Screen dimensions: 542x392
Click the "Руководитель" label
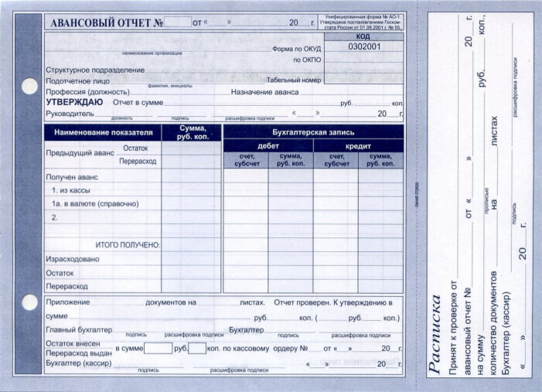pos(70,114)
